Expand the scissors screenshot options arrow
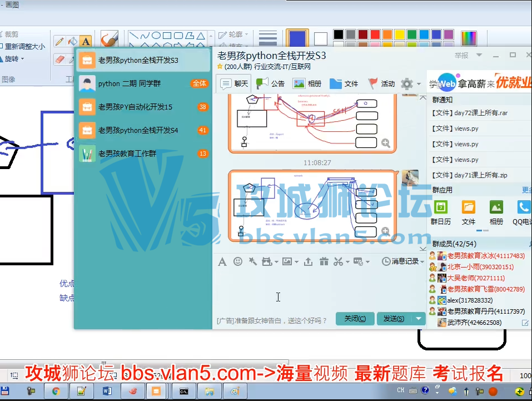 (347, 262)
